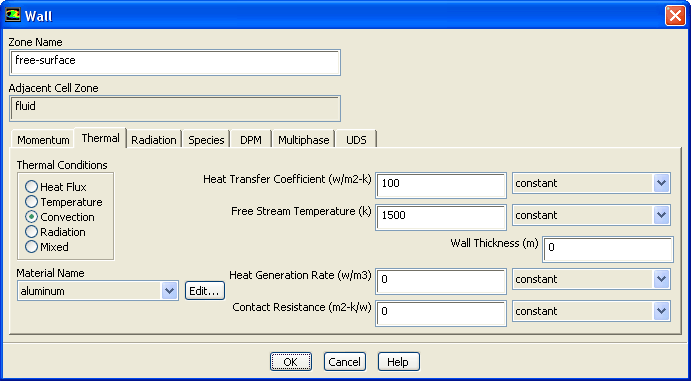Open the DPM tab
The width and height of the screenshot is (691, 381).
(x=250, y=140)
